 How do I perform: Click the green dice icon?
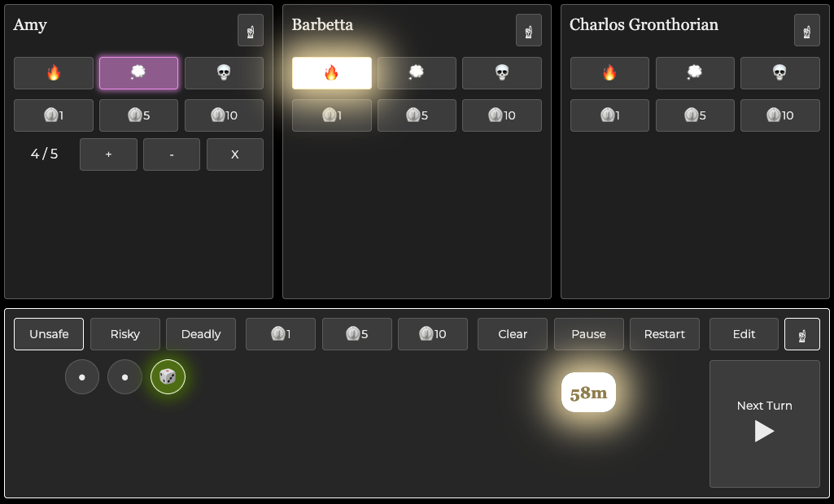168,377
